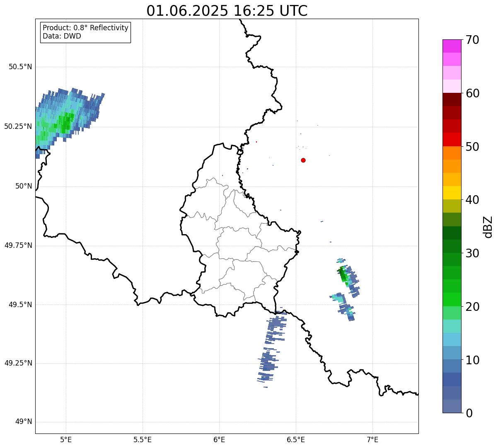This screenshot has width=498, height=448.
Task: Click the magenta top colorbar segment
Action: tap(452, 46)
